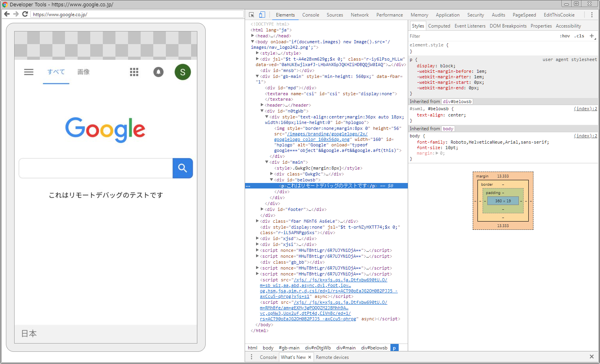
Task: Click the 360 × 19 content box
Action: [503, 201]
